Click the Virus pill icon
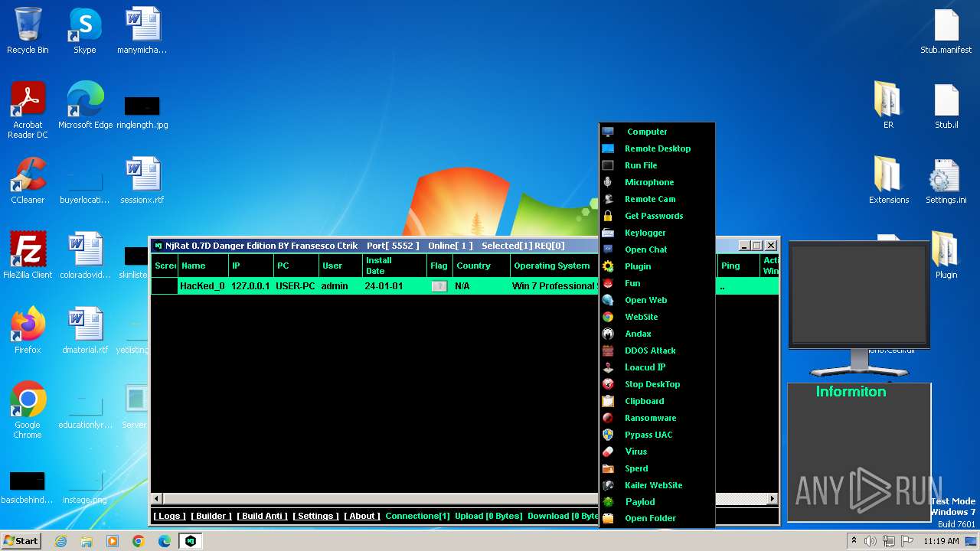The image size is (980, 551). [x=608, y=452]
